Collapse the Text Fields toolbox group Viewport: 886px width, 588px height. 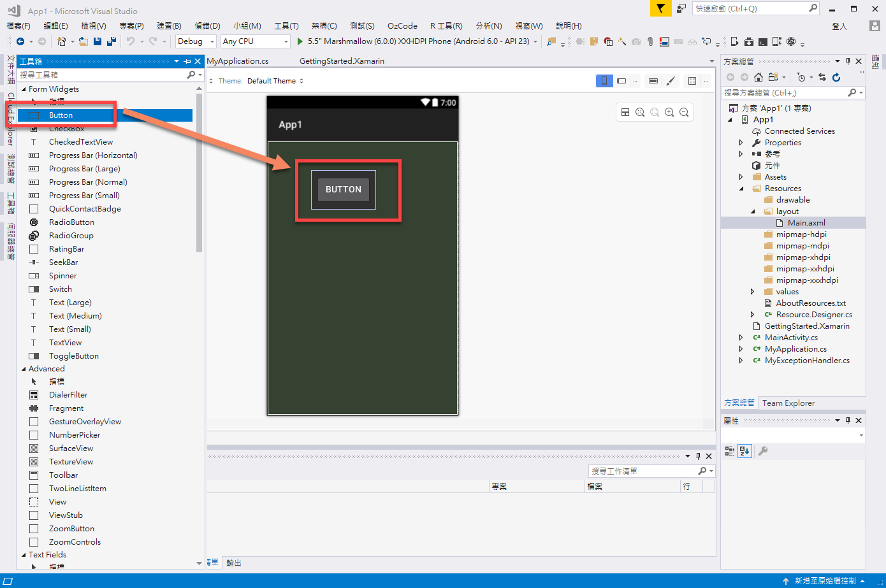tap(24, 555)
